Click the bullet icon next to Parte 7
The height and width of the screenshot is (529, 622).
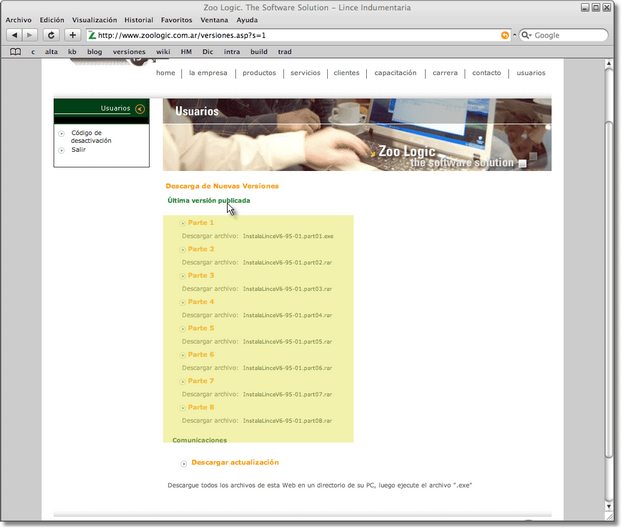(x=183, y=381)
